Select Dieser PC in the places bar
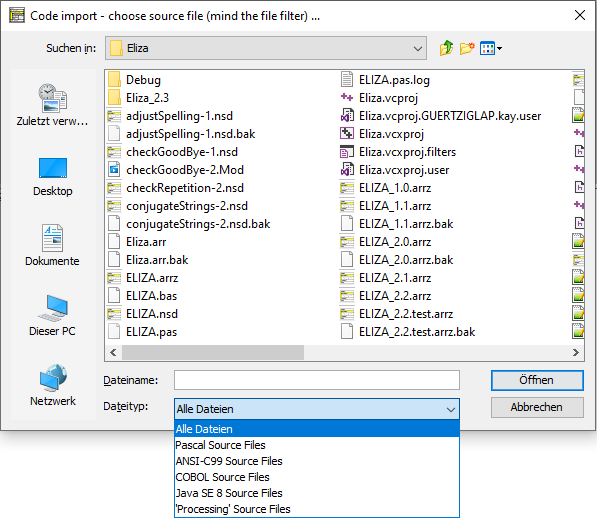597x520 pixels. (x=53, y=315)
